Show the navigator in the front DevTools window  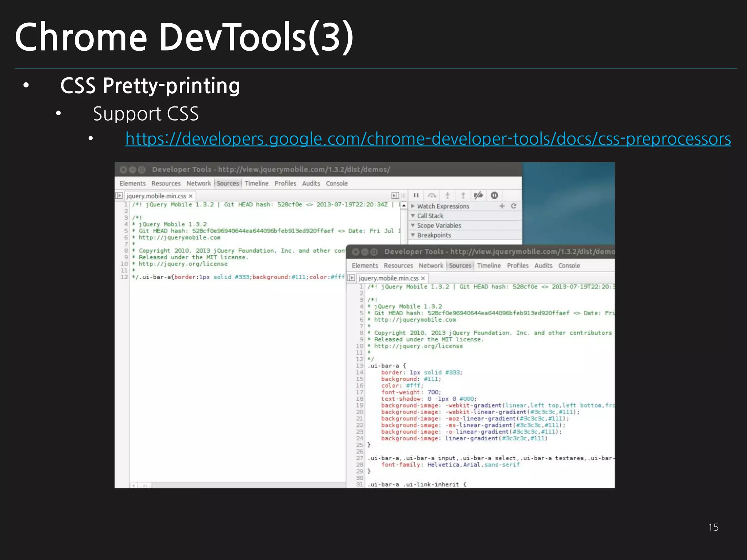tap(351, 278)
